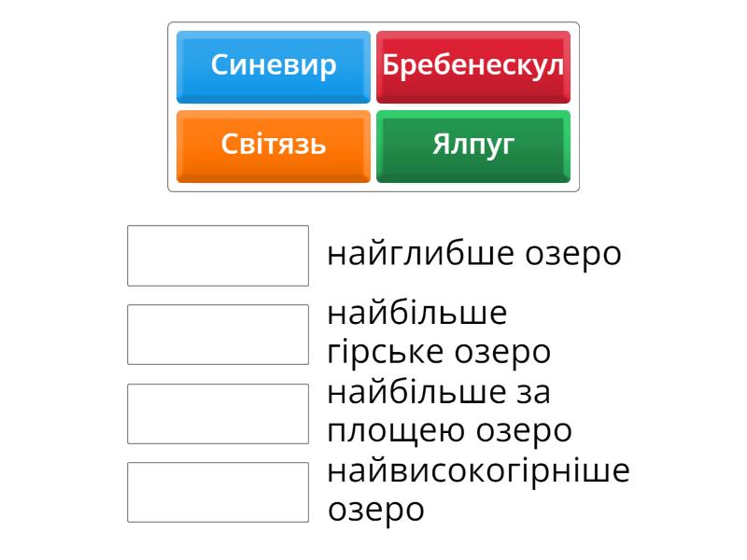Click the найглибше озеро label text
747x560 pixels.
473,254
